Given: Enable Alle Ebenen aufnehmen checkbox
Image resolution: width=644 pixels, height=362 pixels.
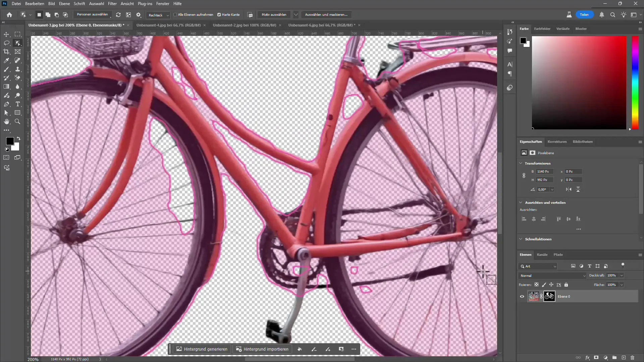Looking at the screenshot, I should click(175, 15).
